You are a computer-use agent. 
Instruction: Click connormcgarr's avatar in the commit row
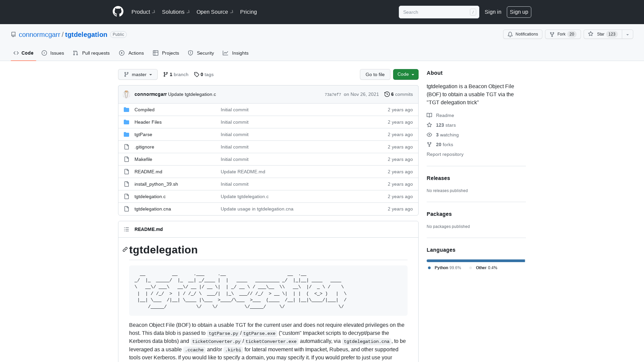(x=126, y=94)
